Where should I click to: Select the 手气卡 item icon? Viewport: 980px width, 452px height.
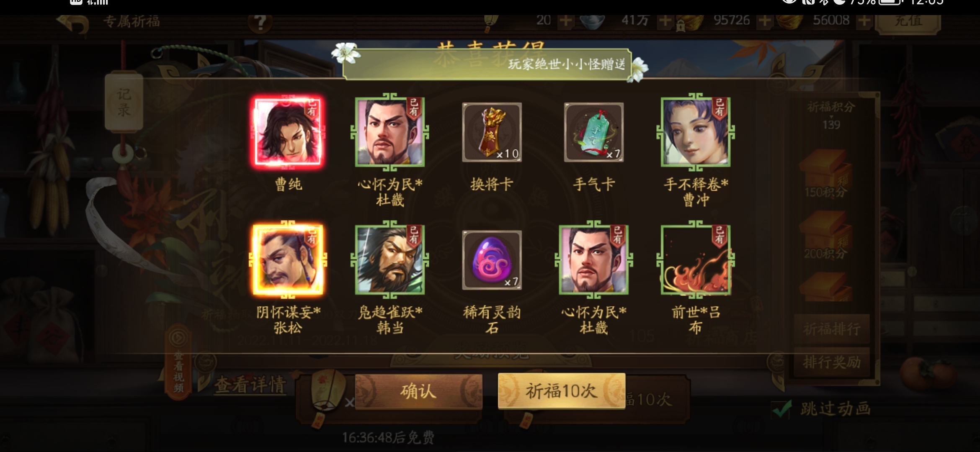click(593, 132)
